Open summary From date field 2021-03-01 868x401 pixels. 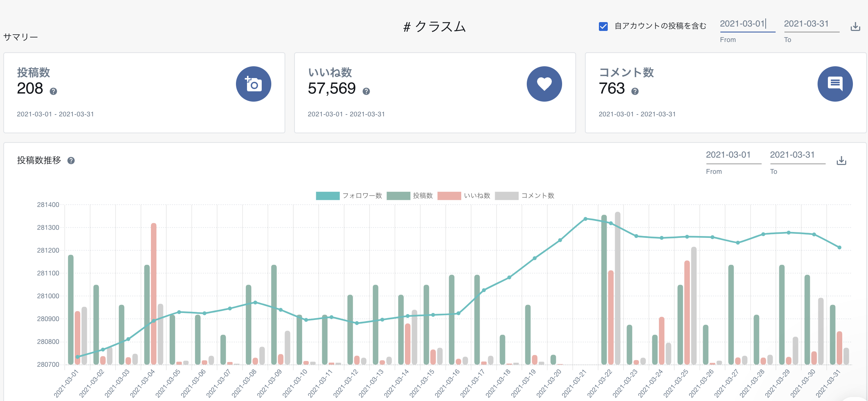pos(742,24)
